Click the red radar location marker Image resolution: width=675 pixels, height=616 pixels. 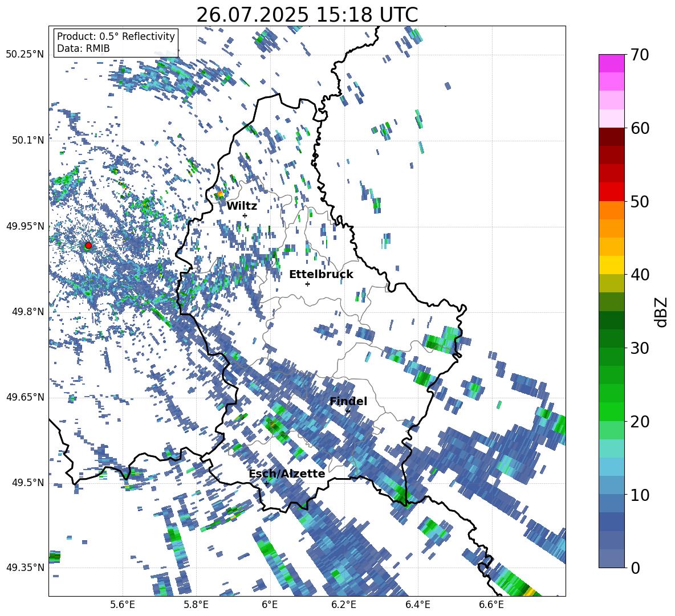pyautogui.click(x=88, y=246)
